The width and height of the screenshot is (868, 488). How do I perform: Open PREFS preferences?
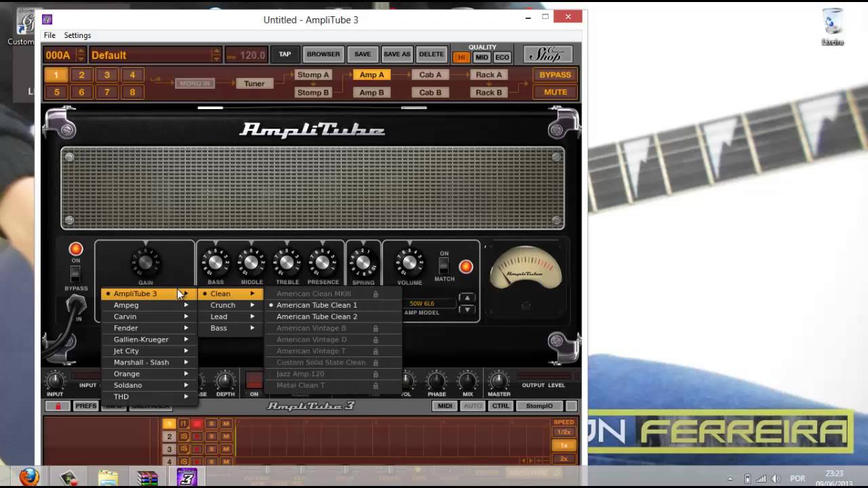tap(85, 406)
